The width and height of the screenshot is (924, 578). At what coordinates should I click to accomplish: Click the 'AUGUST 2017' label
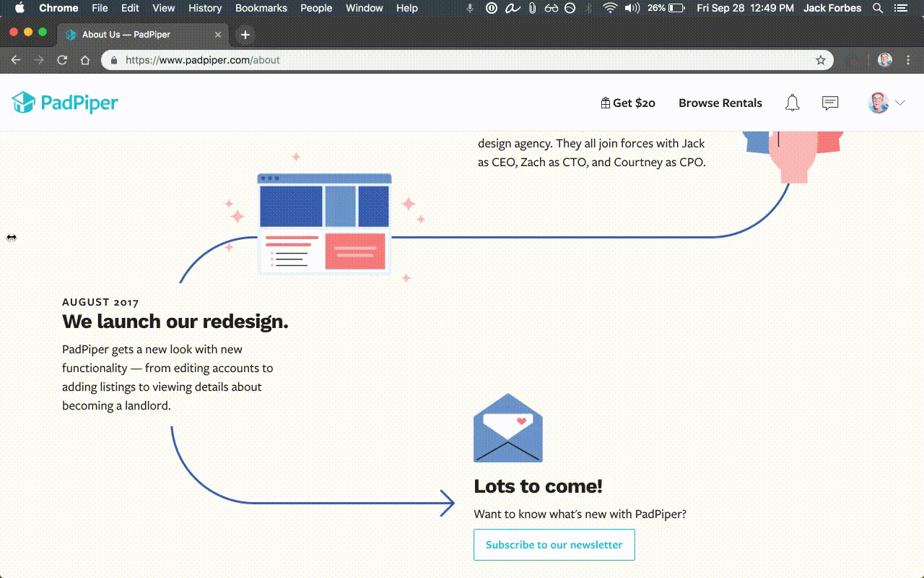[100, 302]
